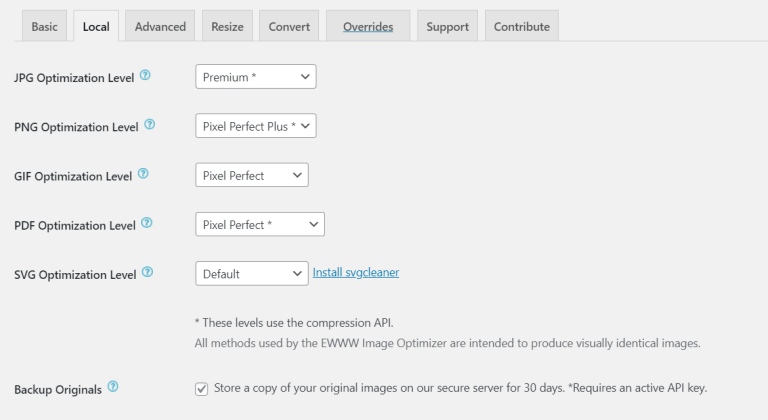Expand the JPG level Premium dropdown
The height and width of the screenshot is (420, 768).
click(256, 77)
